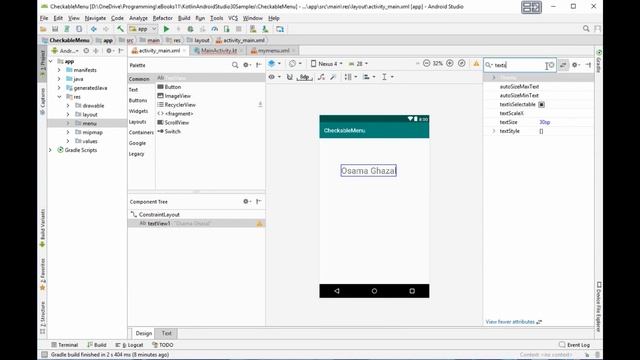This screenshot has width=640, height=360.
Task: Open the Android project view dropdown
Action: [65, 51]
